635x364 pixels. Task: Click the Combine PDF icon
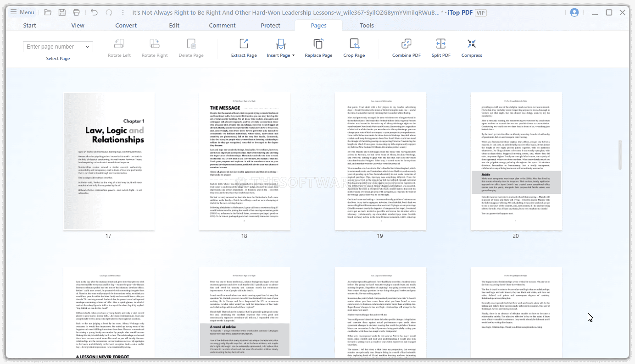407,44
